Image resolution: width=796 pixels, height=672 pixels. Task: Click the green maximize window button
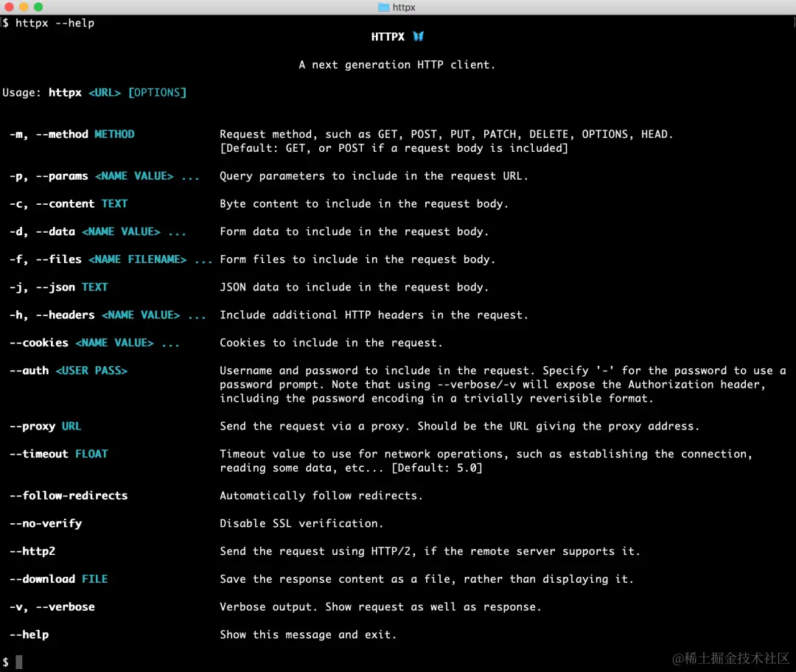click(38, 7)
